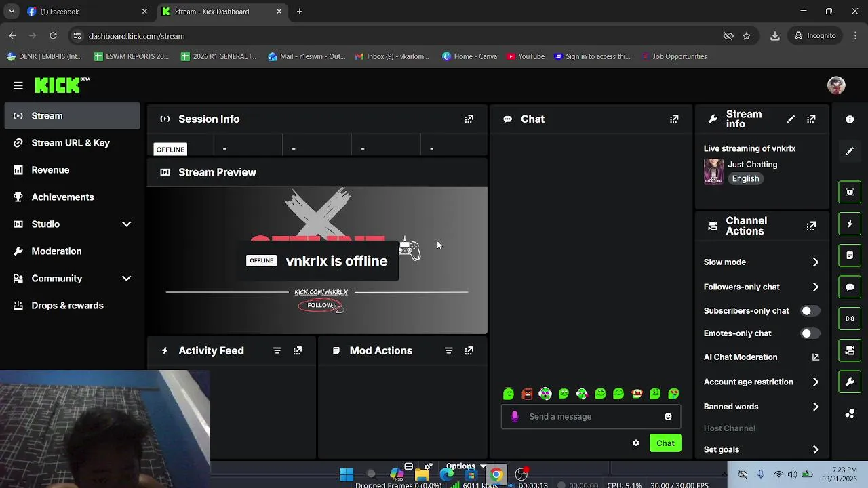Screen dimensions: 868x488
Task: Toggle Subscribers-only chat switch
Action: coord(810,311)
